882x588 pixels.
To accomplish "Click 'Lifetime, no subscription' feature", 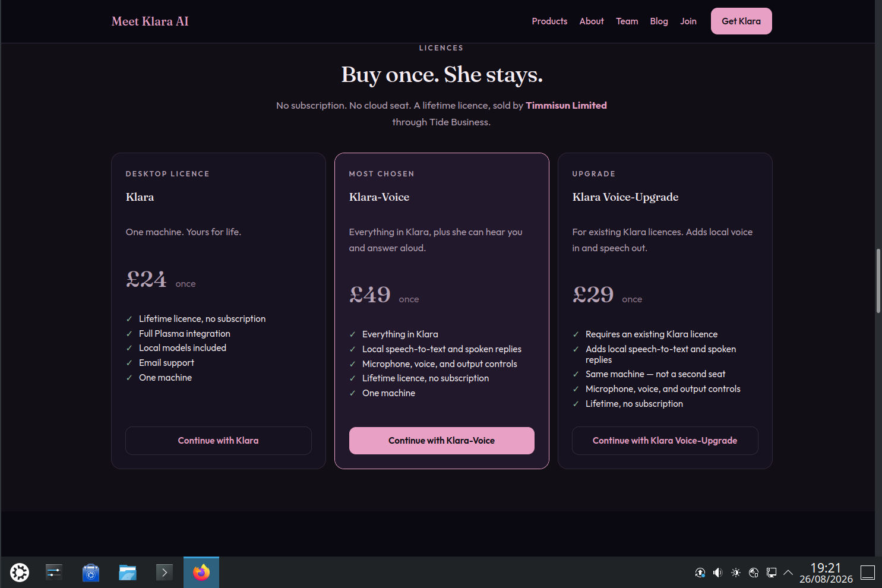I will (x=634, y=404).
